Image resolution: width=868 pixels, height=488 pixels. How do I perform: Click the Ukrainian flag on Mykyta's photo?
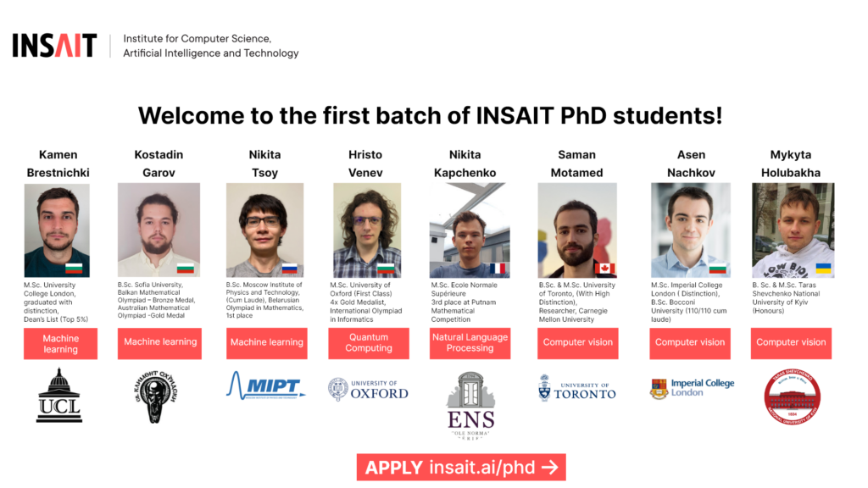click(822, 269)
